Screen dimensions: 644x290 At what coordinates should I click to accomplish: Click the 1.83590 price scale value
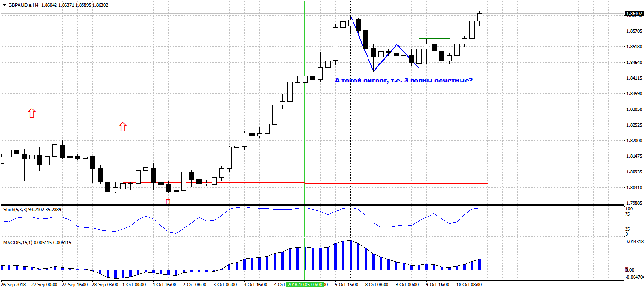coord(634,94)
